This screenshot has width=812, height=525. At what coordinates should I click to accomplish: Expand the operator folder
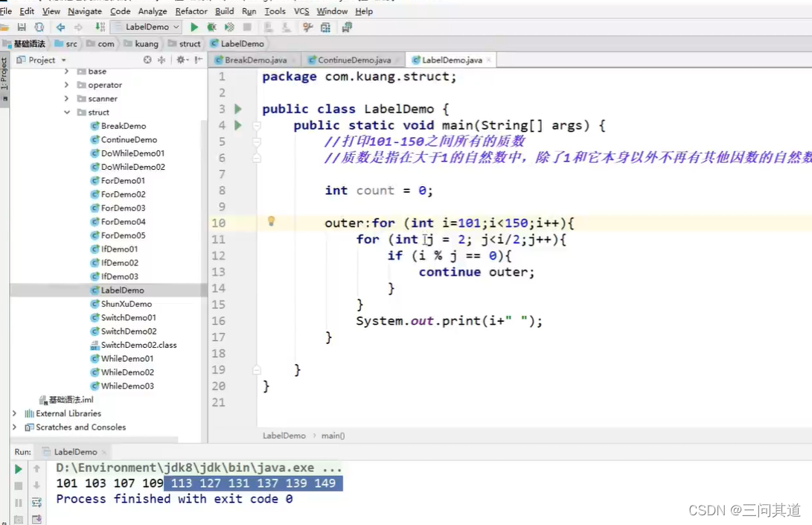click(68, 85)
